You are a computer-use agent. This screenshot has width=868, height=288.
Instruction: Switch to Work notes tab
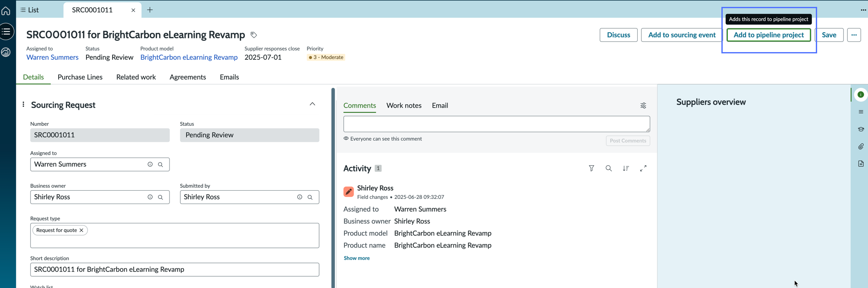click(x=404, y=105)
